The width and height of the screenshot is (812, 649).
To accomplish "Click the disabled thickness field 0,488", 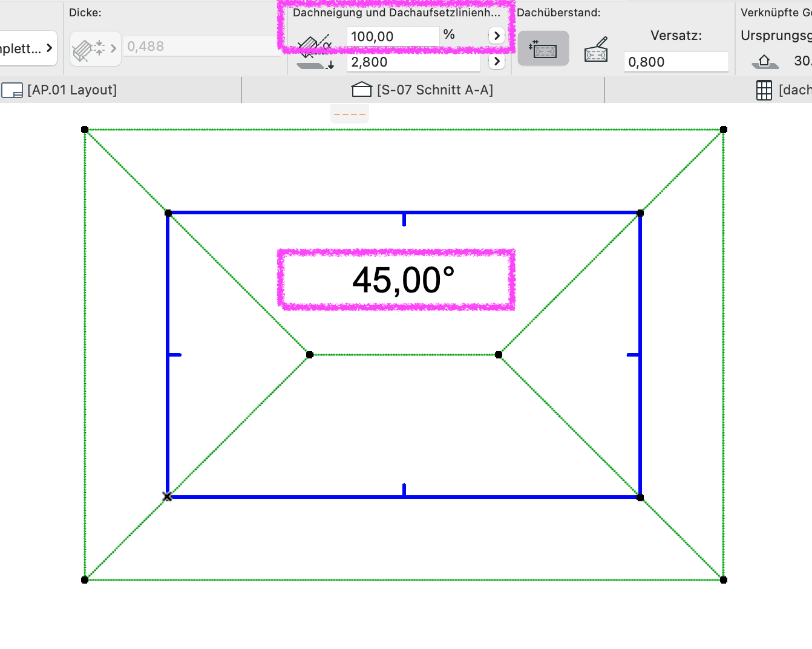I will tap(203, 46).
